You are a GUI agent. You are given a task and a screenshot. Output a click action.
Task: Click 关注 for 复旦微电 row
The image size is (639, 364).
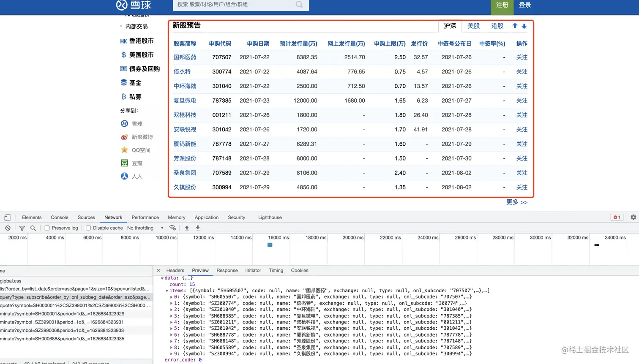[522, 101]
